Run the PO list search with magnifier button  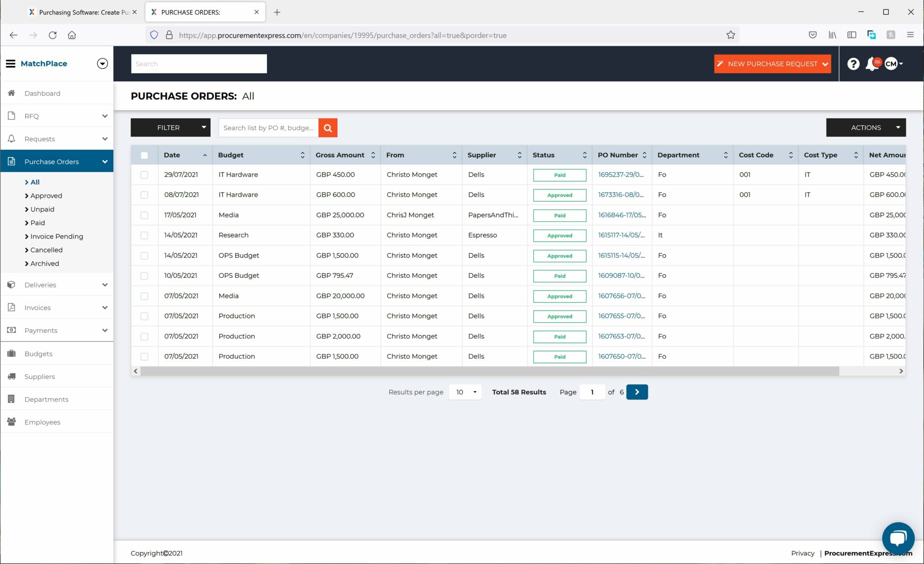(328, 128)
